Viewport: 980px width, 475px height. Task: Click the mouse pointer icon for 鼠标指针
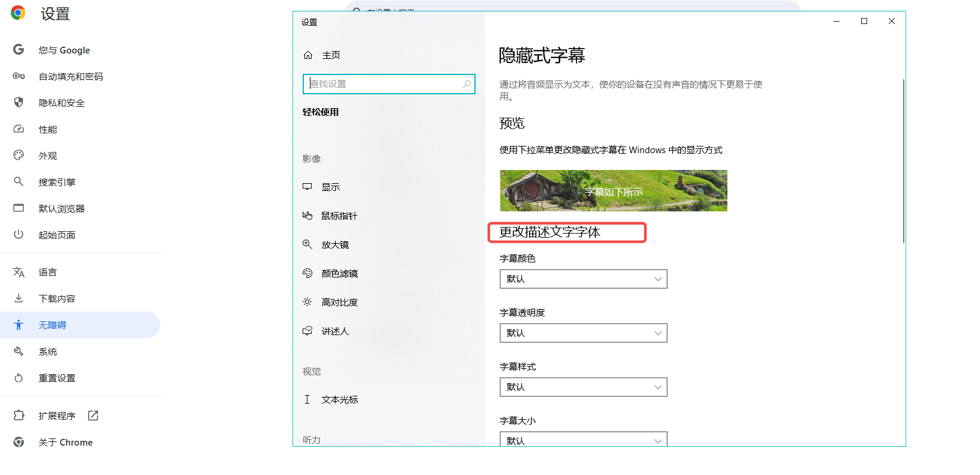click(x=307, y=216)
